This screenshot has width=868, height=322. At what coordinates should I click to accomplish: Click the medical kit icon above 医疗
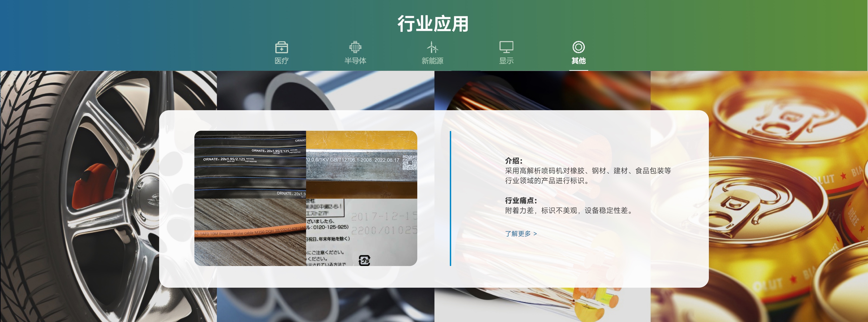click(281, 47)
